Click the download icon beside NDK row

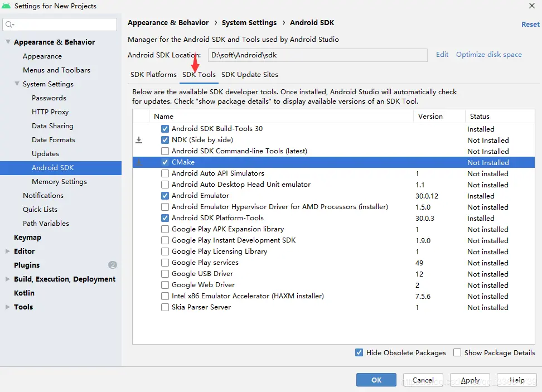tap(139, 140)
